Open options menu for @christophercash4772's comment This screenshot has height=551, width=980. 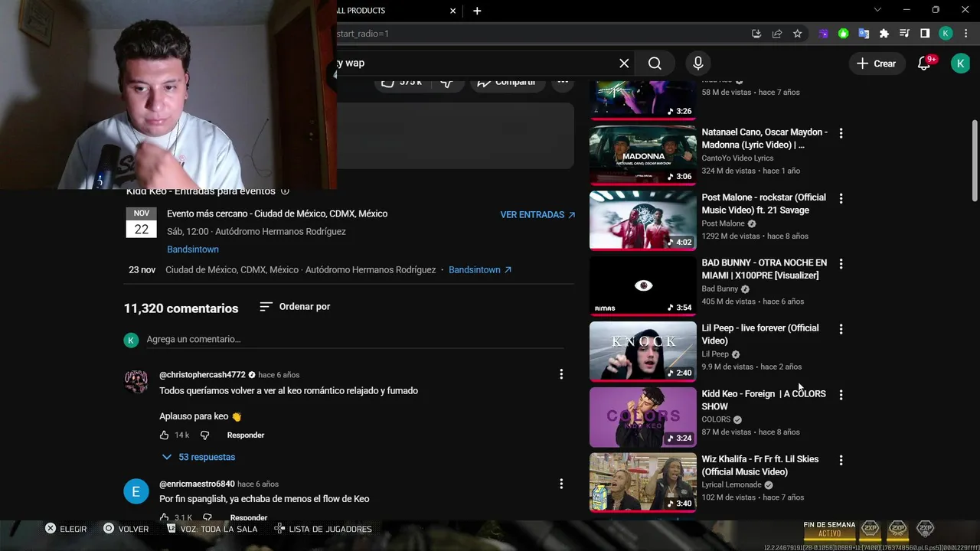tap(561, 374)
